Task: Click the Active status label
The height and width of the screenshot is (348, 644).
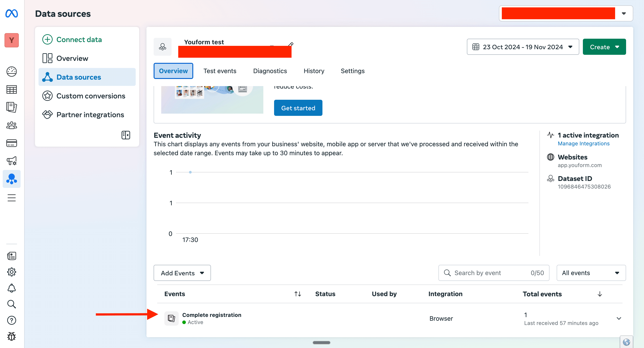Action: [x=195, y=322]
